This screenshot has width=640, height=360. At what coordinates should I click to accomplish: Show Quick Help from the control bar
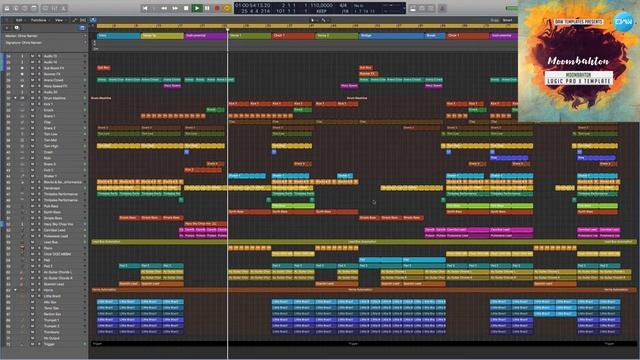click(x=25, y=8)
